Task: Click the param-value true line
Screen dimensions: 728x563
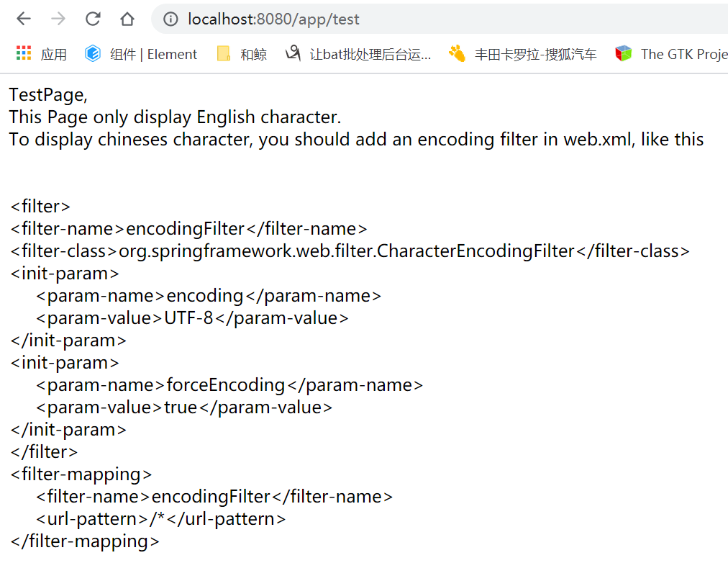Action: coord(184,407)
